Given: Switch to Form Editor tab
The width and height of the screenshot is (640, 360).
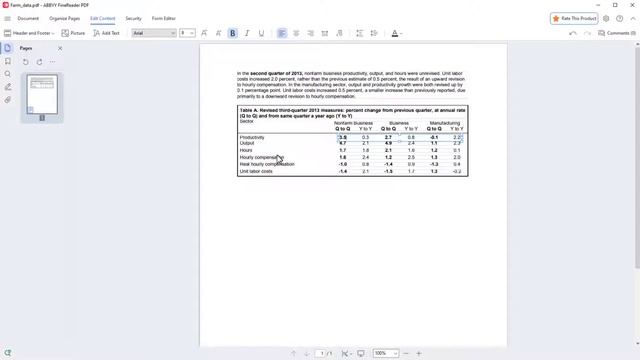Looking at the screenshot, I should click(164, 18).
